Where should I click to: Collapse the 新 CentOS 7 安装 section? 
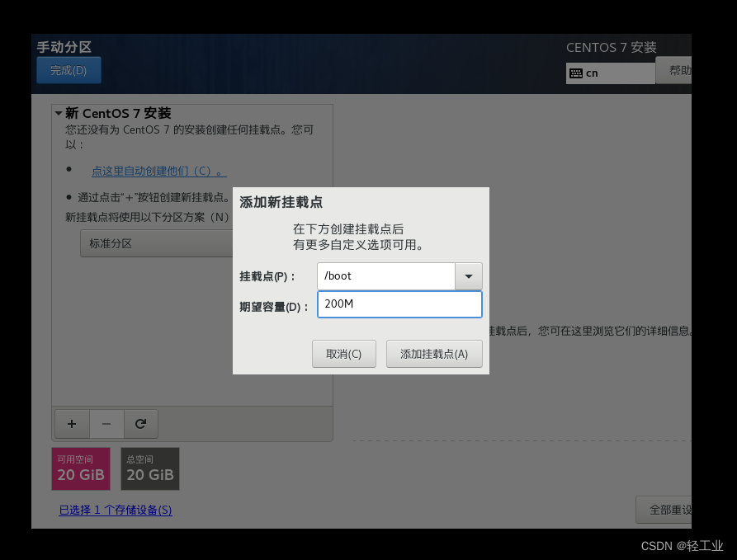pyautogui.click(x=59, y=113)
